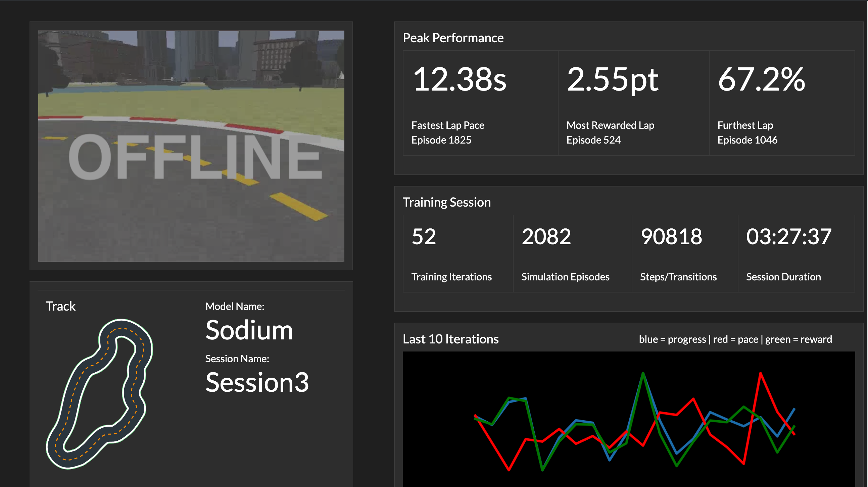Click the OFFLINE video stream preview
This screenshot has height=487, width=868.
coord(191,146)
